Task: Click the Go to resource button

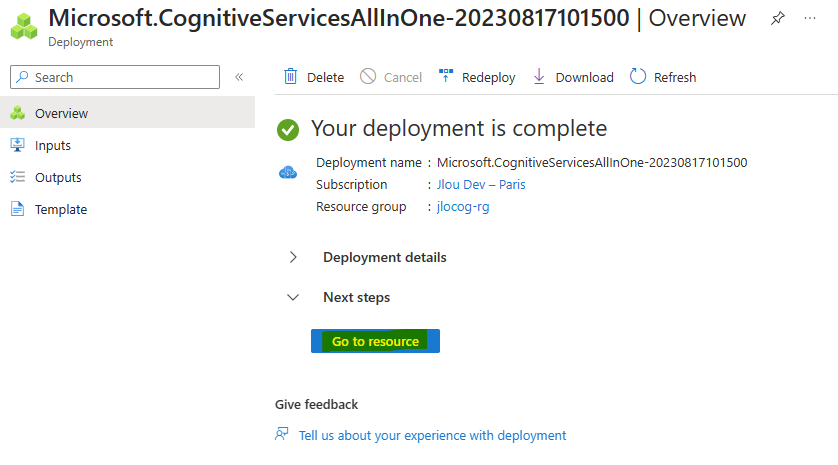Action: click(375, 341)
